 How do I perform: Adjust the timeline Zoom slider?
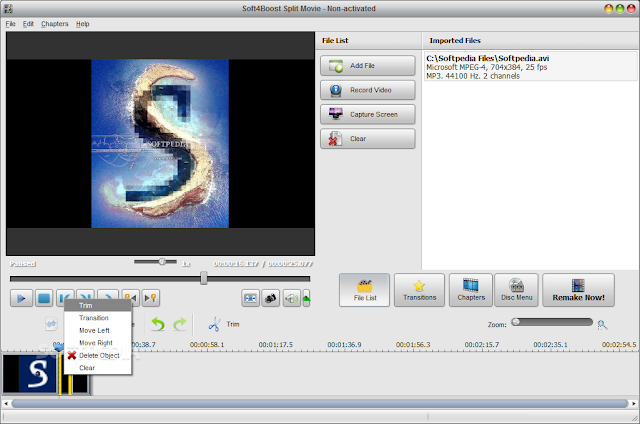[x=552, y=322]
